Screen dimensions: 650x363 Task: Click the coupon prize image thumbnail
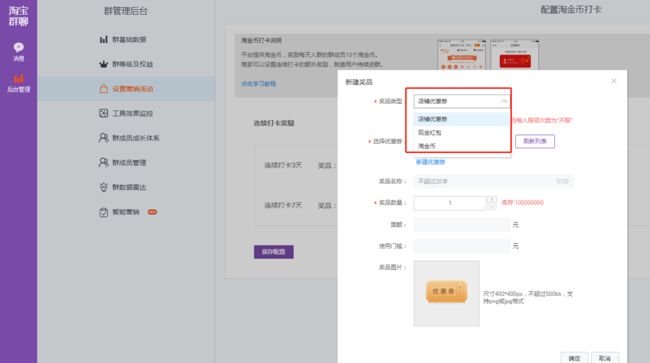click(446, 293)
